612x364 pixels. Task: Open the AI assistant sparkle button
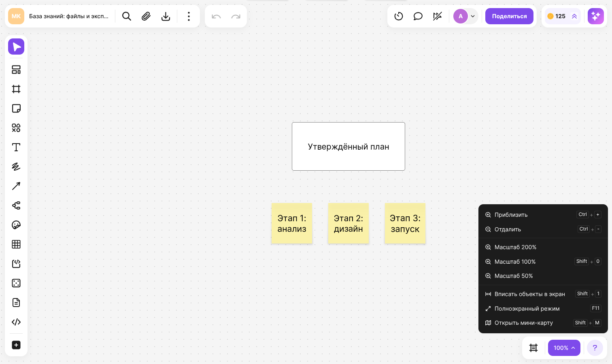[x=596, y=16]
